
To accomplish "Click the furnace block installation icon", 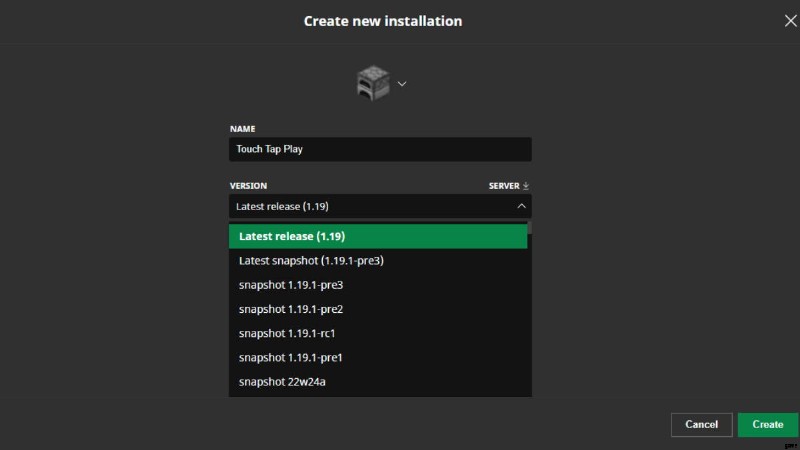I will point(373,83).
